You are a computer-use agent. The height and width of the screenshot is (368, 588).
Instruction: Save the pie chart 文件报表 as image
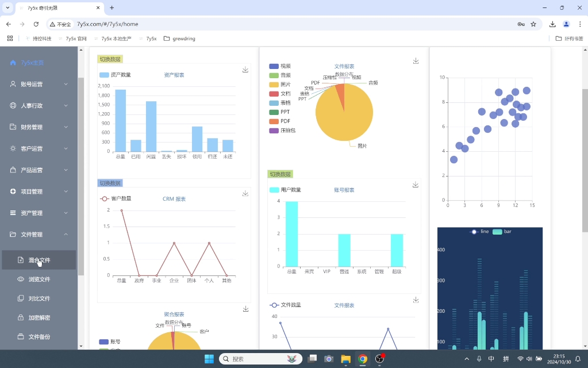[x=416, y=61]
